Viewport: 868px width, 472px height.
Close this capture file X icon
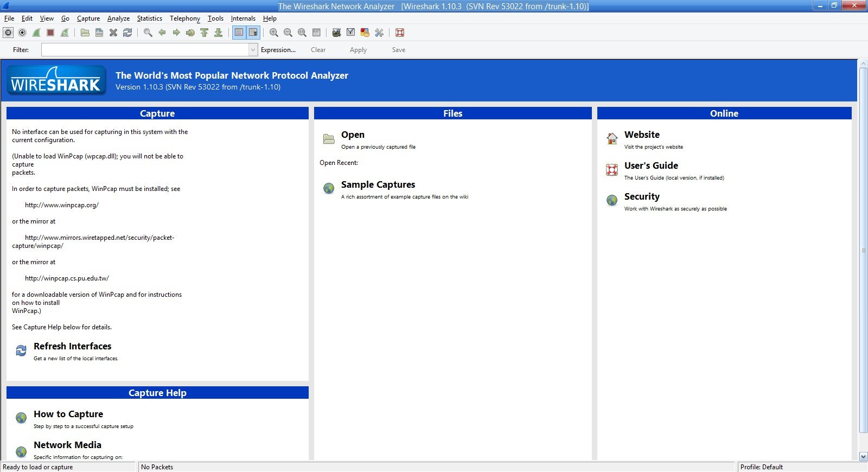click(x=113, y=33)
